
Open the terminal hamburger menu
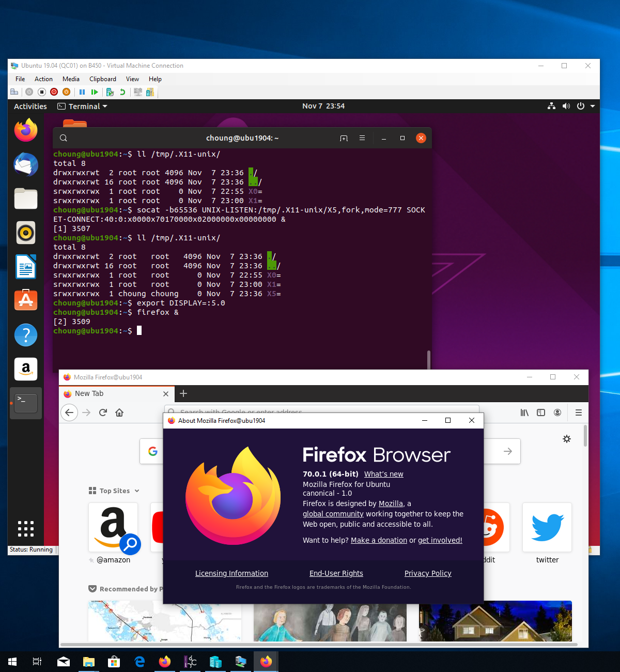tap(362, 138)
